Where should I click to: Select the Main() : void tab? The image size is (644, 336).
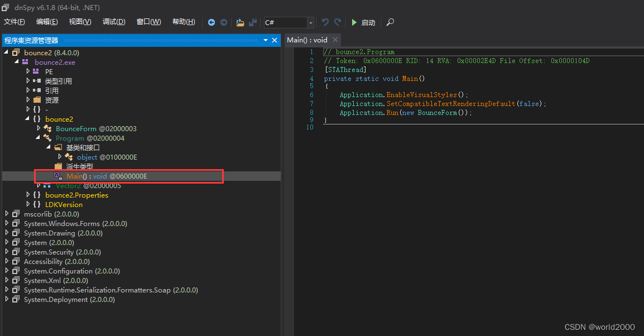(x=307, y=40)
